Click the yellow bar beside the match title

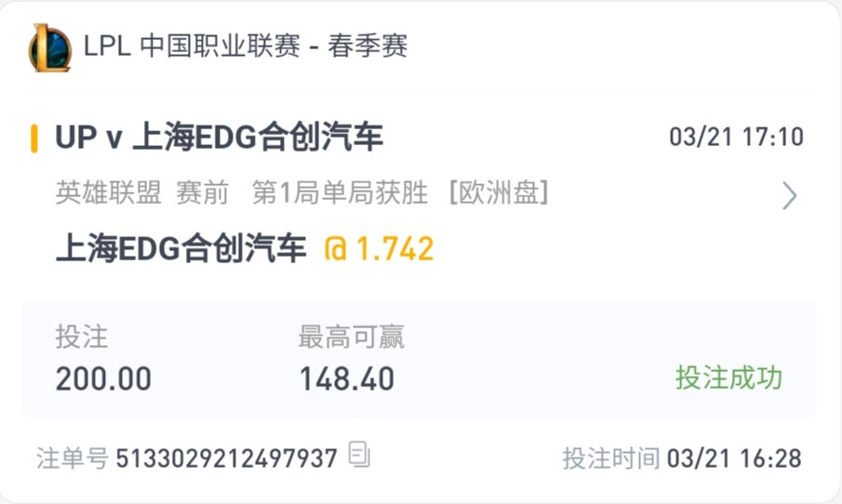(x=34, y=138)
